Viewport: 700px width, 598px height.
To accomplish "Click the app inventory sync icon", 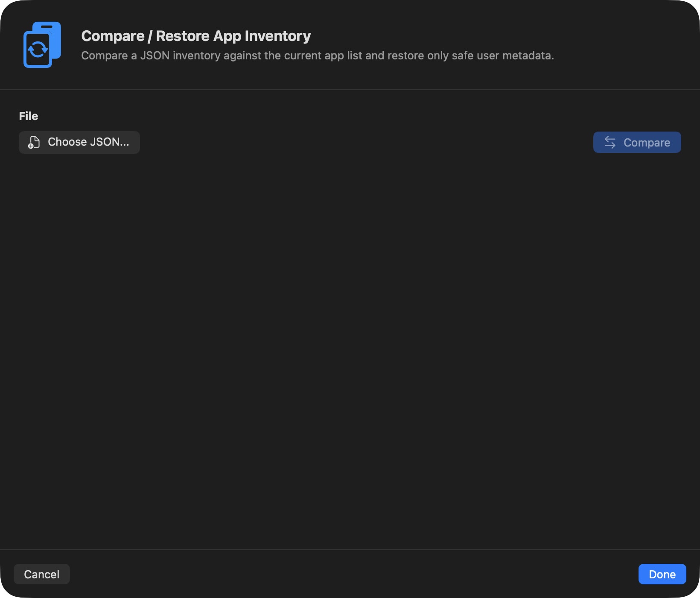I will 42,45.
